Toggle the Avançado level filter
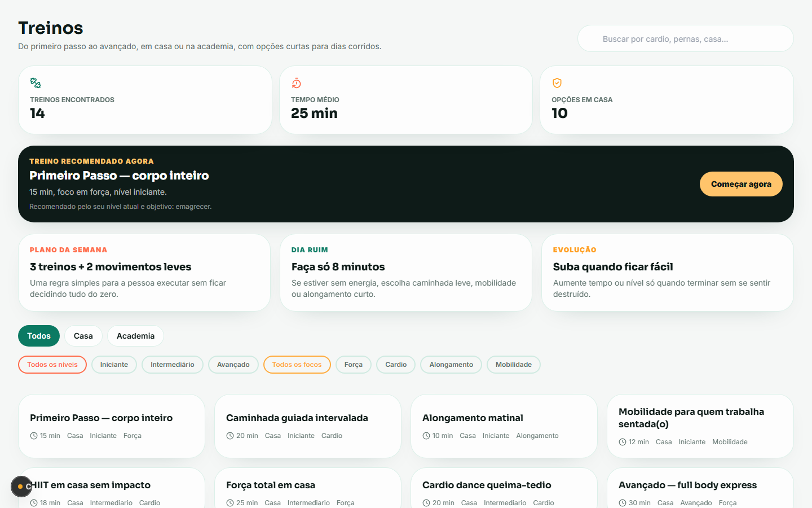This screenshot has height=508, width=812. click(233, 365)
